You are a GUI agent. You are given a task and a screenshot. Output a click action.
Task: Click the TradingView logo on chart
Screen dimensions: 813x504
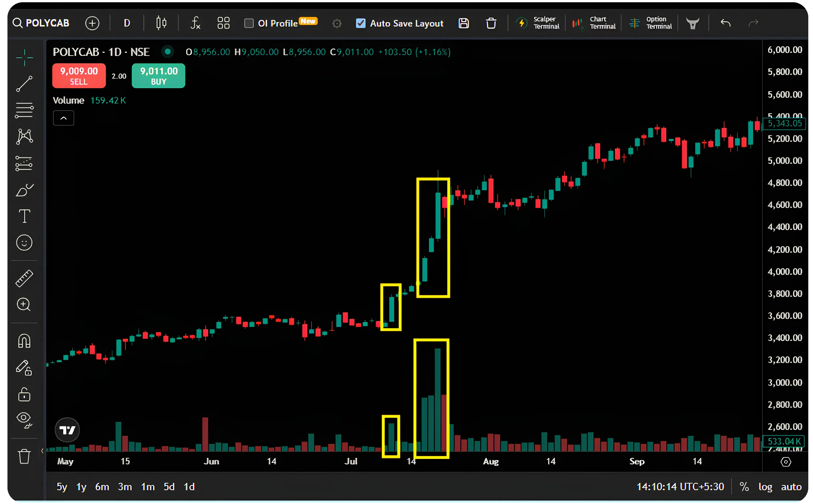(67, 430)
